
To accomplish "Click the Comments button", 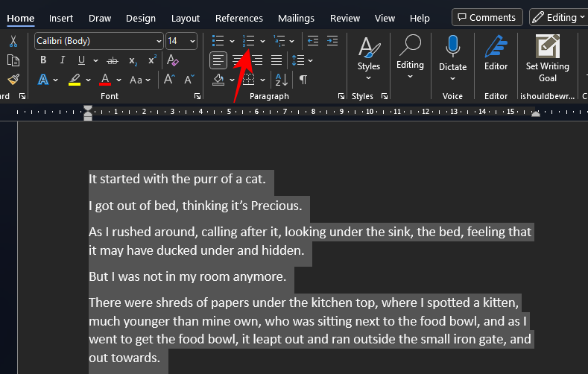I will [x=487, y=18].
